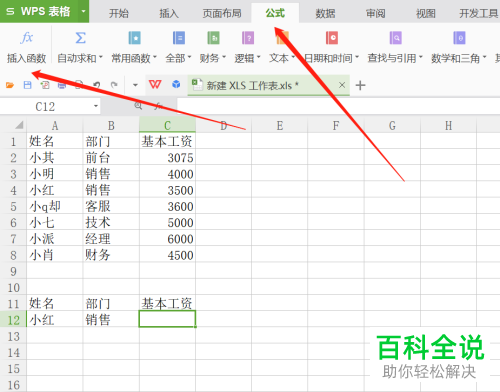
Task: Click the Math and Trig (数学和三角) icon
Action: 459,38
